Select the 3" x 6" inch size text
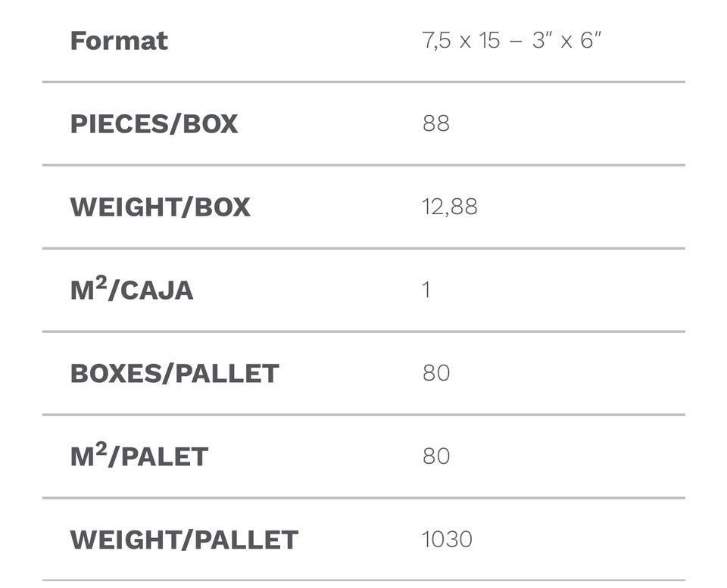This screenshot has width=727, height=588. tap(566, 40)
